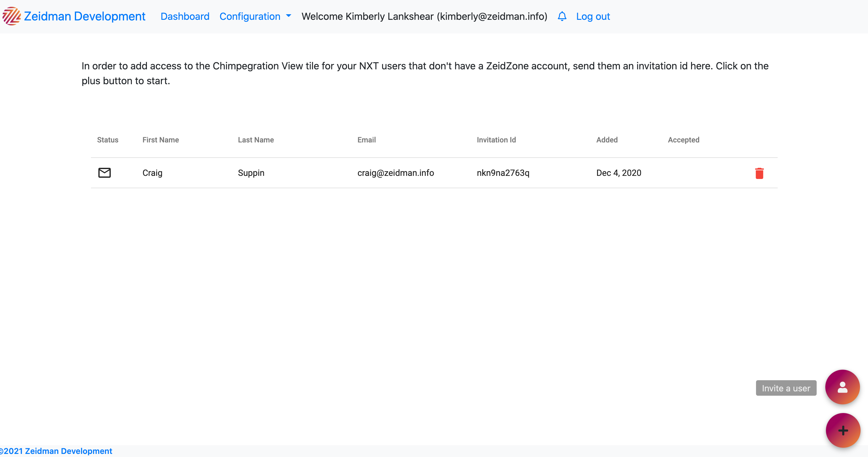
Task: Click the email craig@zeidman.info
Action: click(x=396, y=173)
